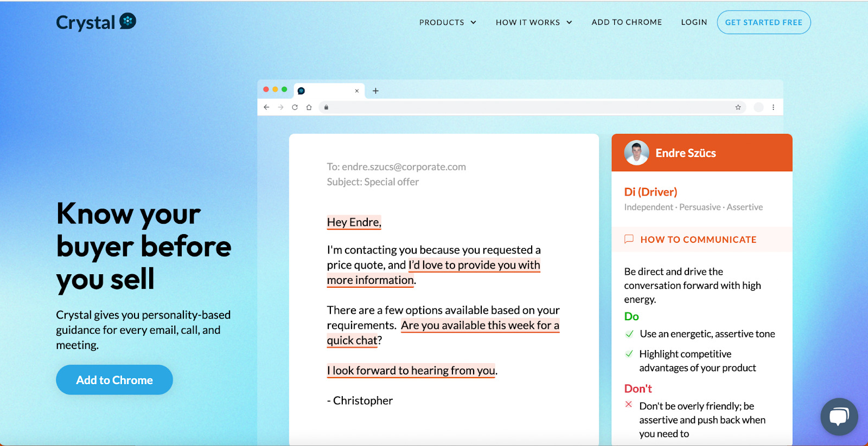Click the forward arrow in mock browser
Screen dimensions: 868x446
(x=280, y=107)
